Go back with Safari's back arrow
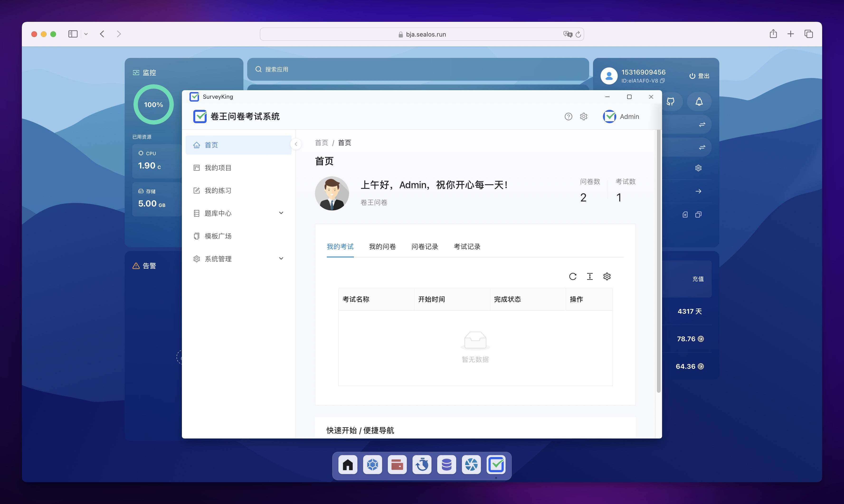844x504 pixels. (x=102, y=34)
